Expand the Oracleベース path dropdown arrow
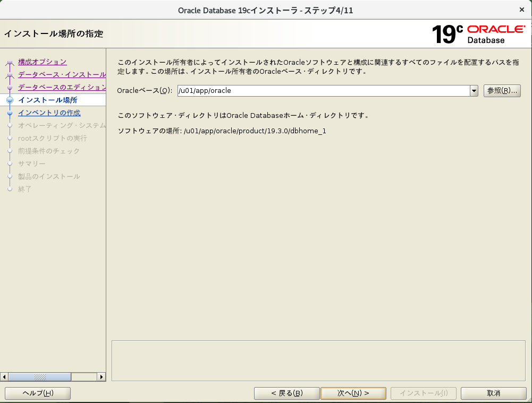This screenshot has height=403, width=532. pos(474,91)
